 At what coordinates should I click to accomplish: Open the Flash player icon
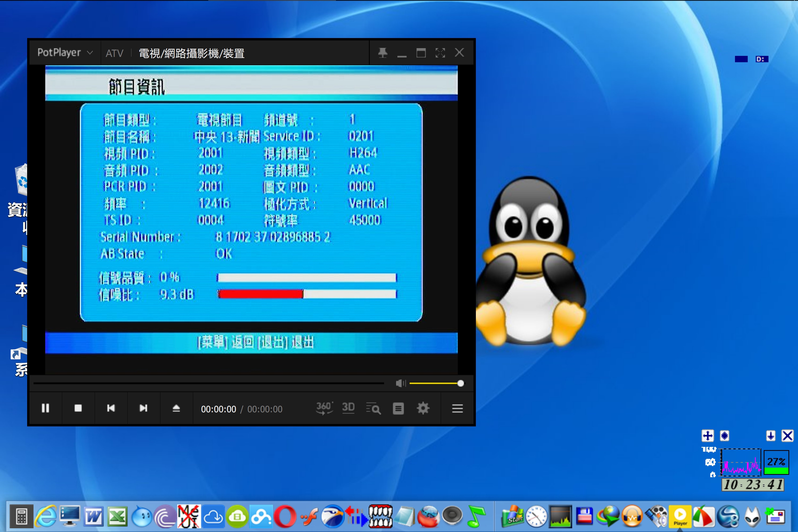coord(309,516)
